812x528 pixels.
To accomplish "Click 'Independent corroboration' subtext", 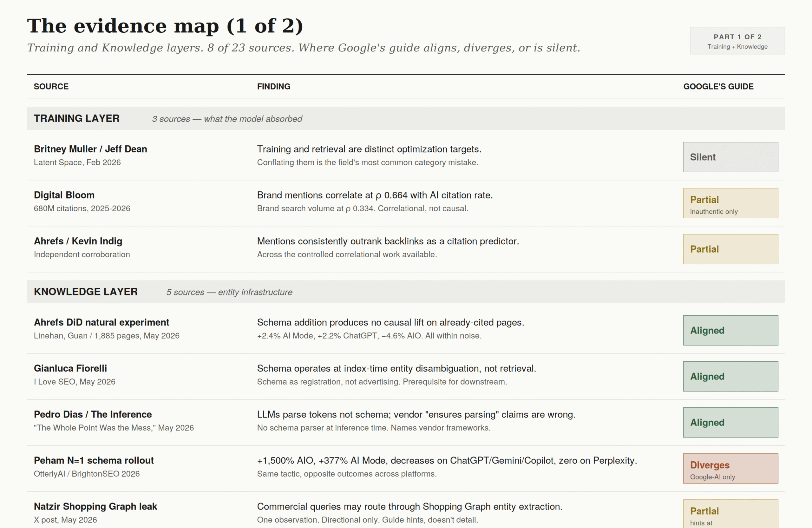I will (x=82, y=254).
